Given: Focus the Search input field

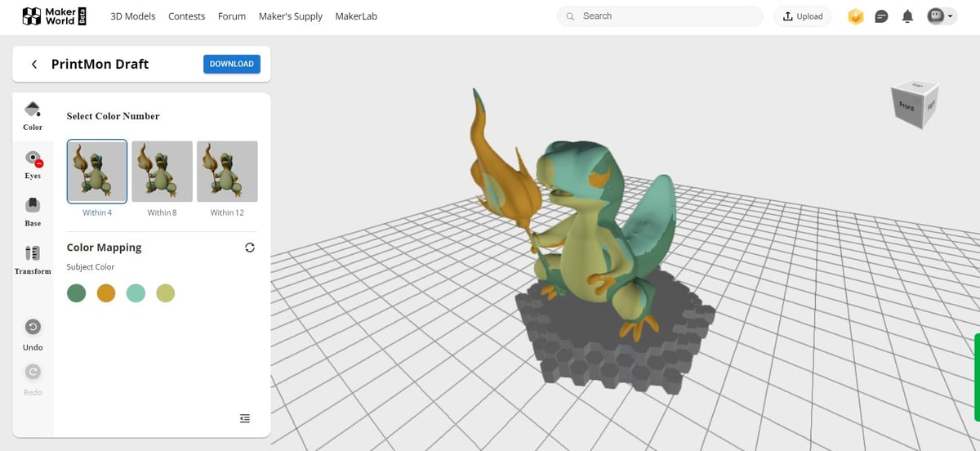Looking at the screenshot, I should (x=660, y=16).
